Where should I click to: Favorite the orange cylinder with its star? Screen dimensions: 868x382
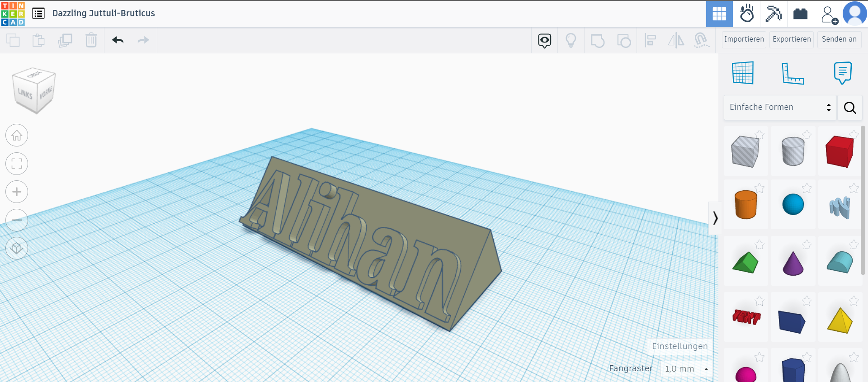760,188
